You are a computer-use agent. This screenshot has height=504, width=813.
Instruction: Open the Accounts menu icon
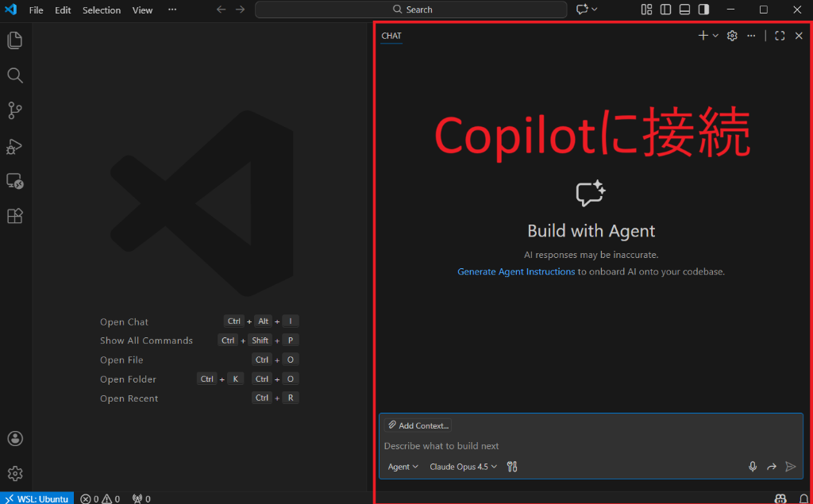point(15,439)
